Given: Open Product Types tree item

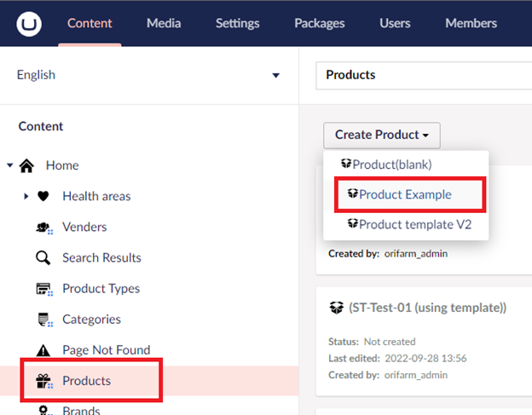Looking at the screenshot, I should (101, 289).
